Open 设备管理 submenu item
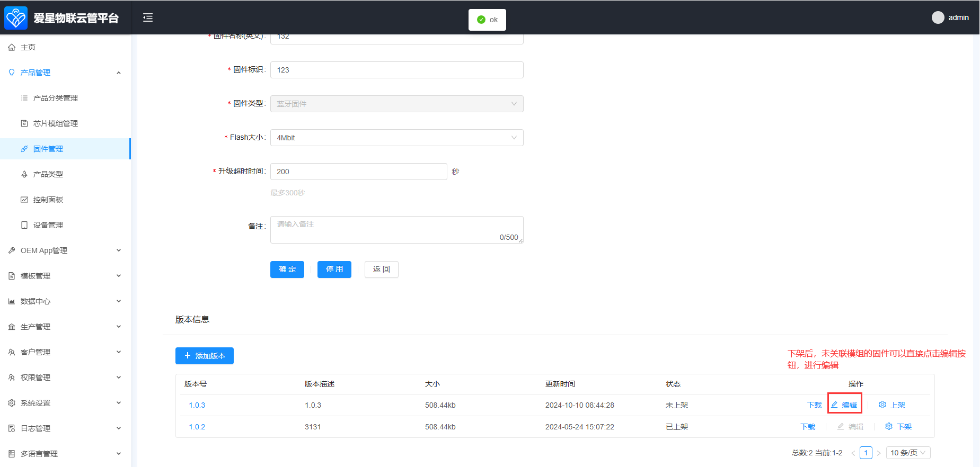980x467 pixels. pos(65,225)
